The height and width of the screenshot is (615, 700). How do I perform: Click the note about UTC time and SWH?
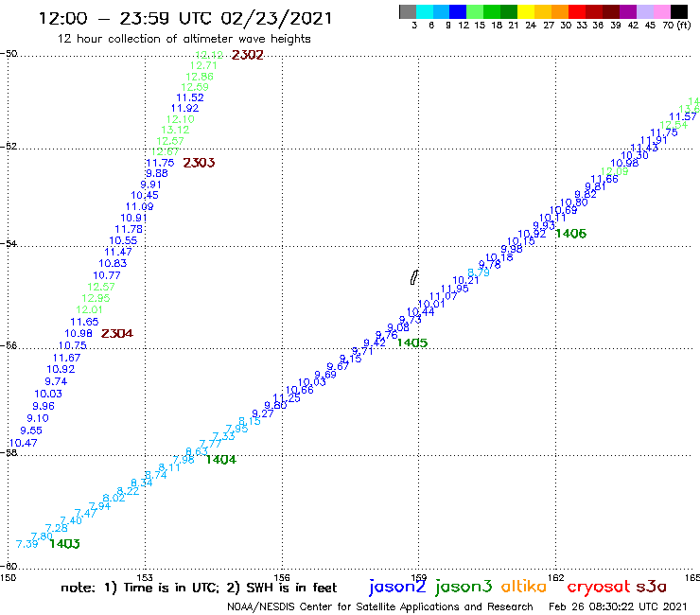click(x=199, y=588)
